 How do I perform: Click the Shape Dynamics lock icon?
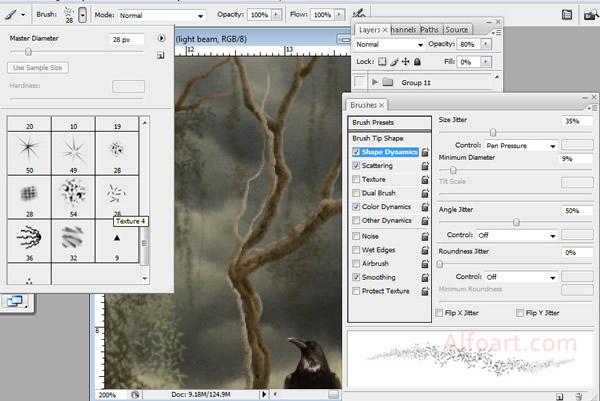point(426,152)
